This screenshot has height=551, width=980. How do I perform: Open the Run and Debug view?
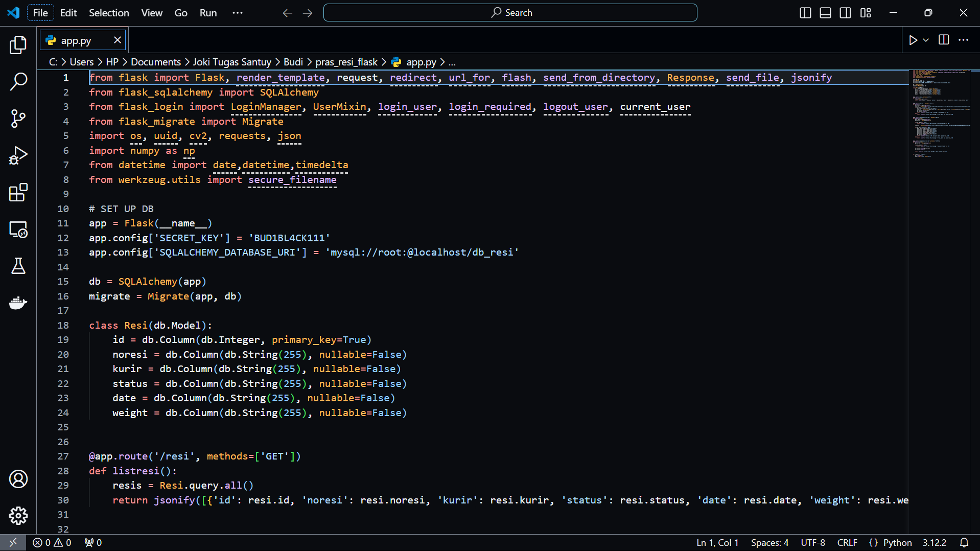point(18,155)
